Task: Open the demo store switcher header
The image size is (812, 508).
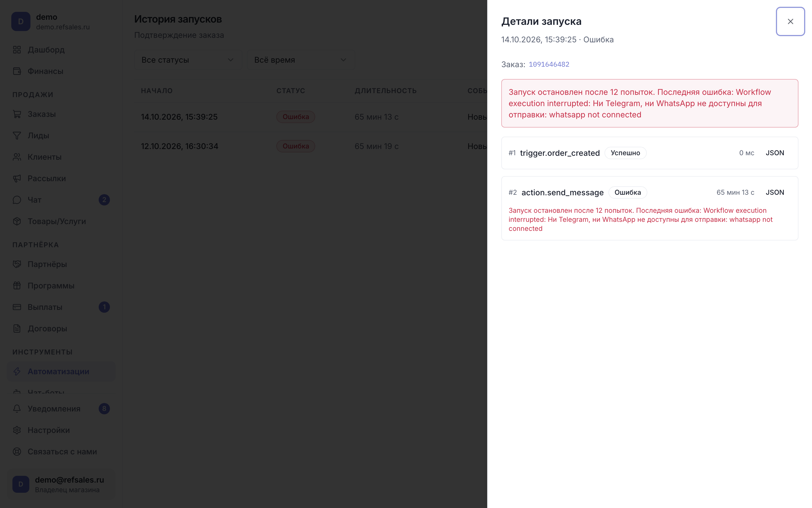Action: [x=61, y=21]
